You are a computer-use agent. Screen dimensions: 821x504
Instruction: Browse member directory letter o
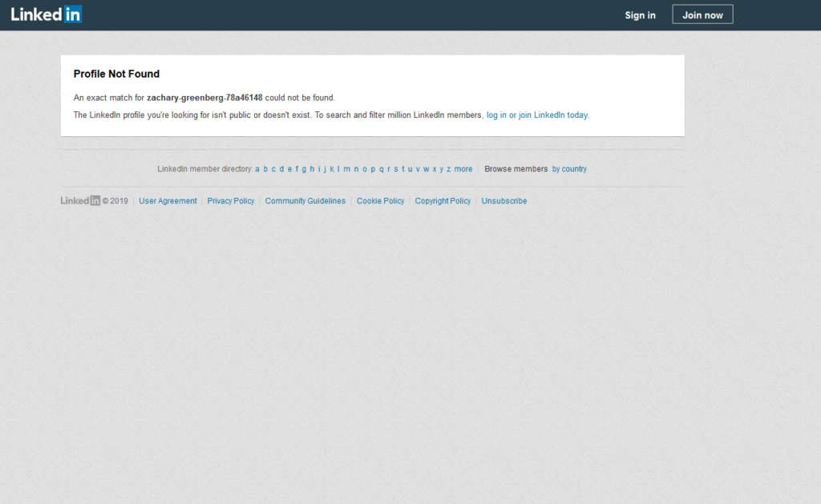[x=365, y=169]
